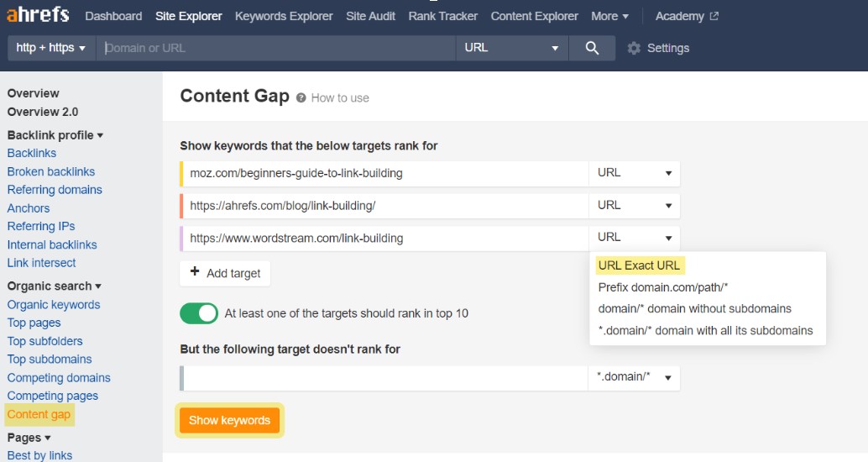Click the Ahrefs logo
The image size is (868, 462).
pos(38,14)
